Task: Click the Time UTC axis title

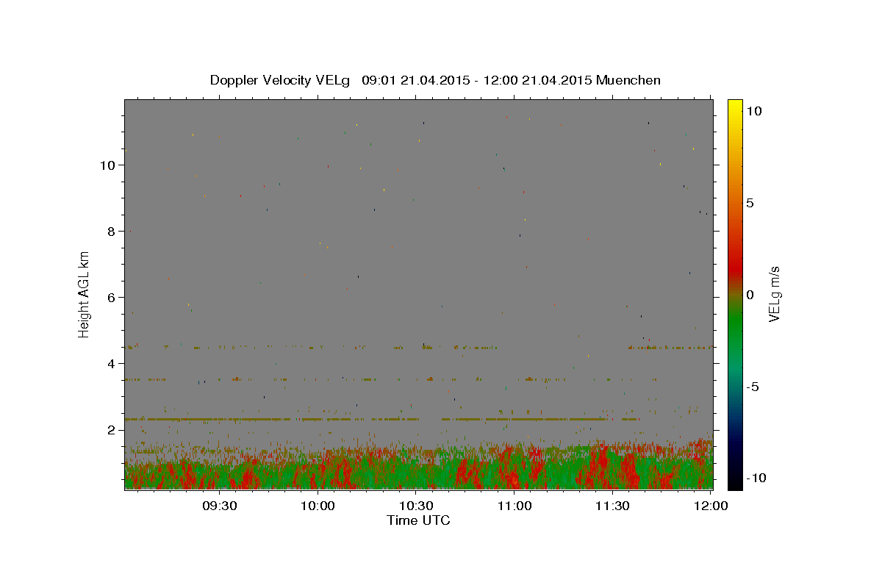Action: pos(418,520)
